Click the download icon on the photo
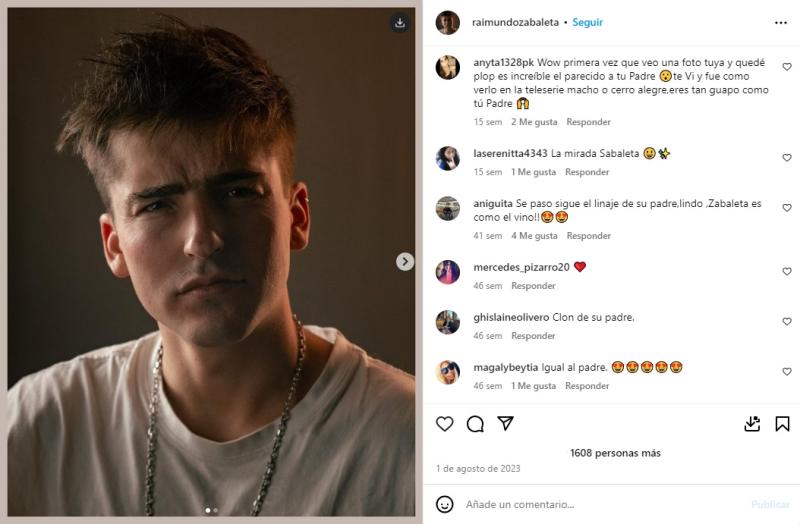The image size is (800, 524). [x=399, y=22]
